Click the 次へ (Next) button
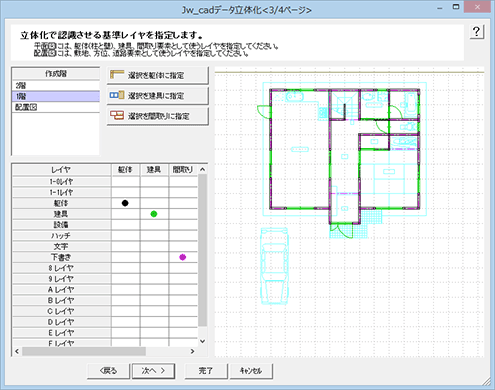Screen dimensions: 495x390 [x=153, y=371]
